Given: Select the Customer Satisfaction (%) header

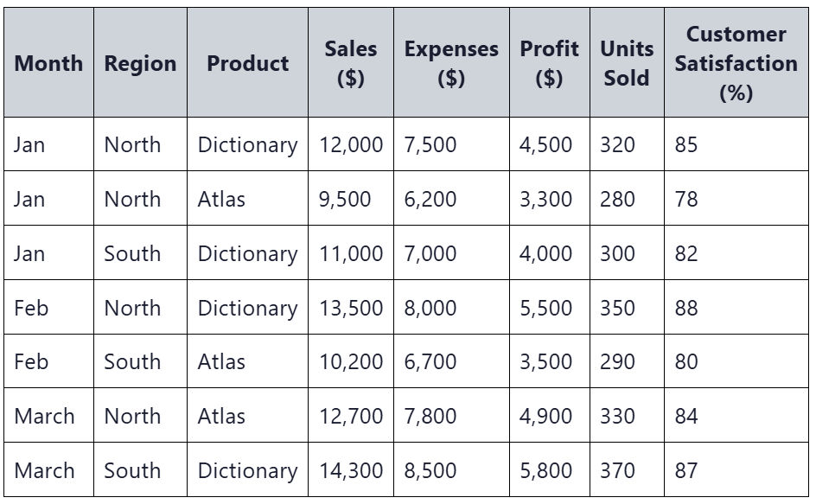Looking at the screenshot, I should point(736,62).
